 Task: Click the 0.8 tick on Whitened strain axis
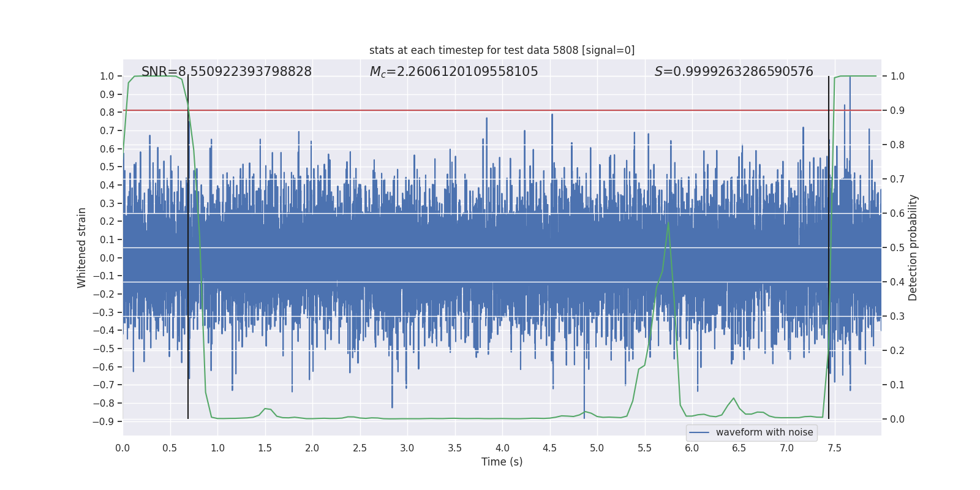click(x=107, y=112)
